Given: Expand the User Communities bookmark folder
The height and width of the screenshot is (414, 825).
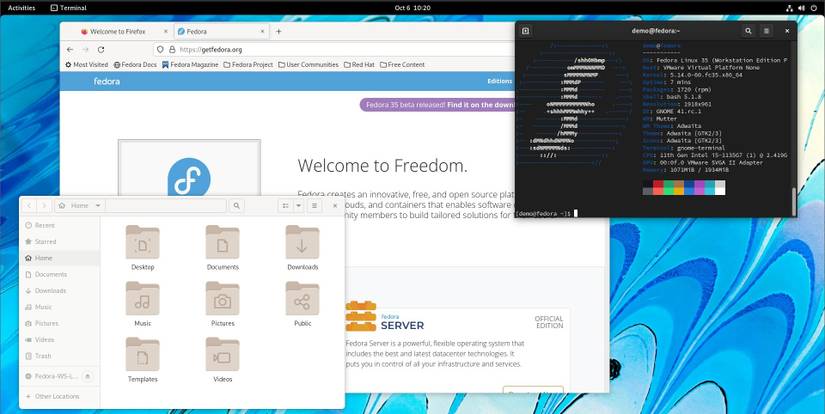Looking at the screenshot, I should tap(308, 65).
